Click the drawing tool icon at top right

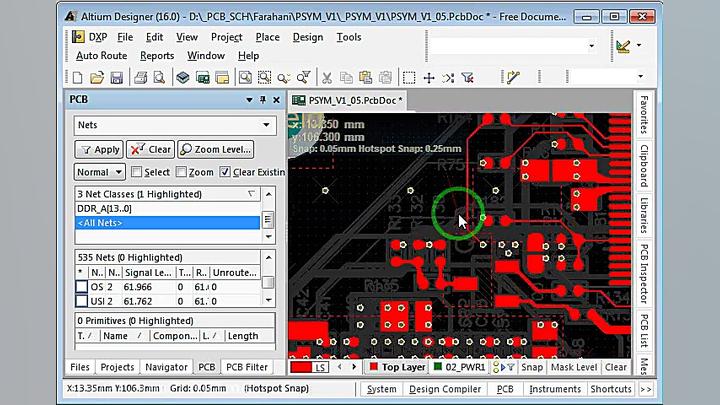(x=623, y=45)
